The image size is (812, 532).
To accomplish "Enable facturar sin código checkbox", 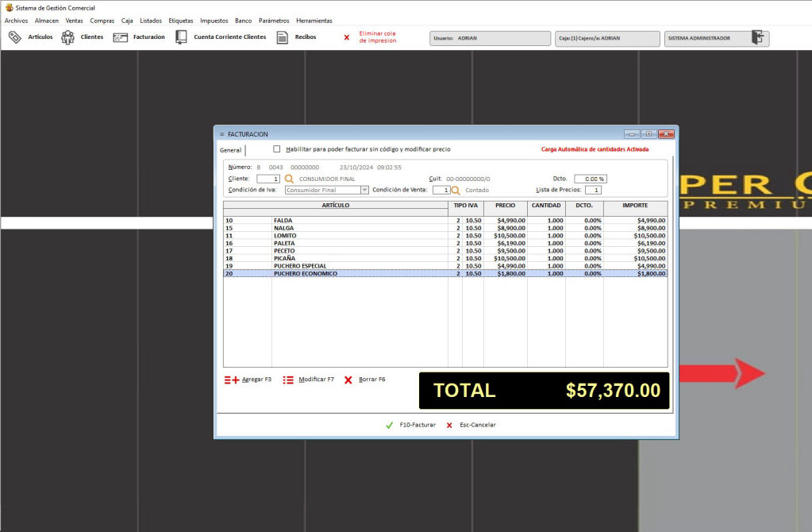I will tap(276, 149).
